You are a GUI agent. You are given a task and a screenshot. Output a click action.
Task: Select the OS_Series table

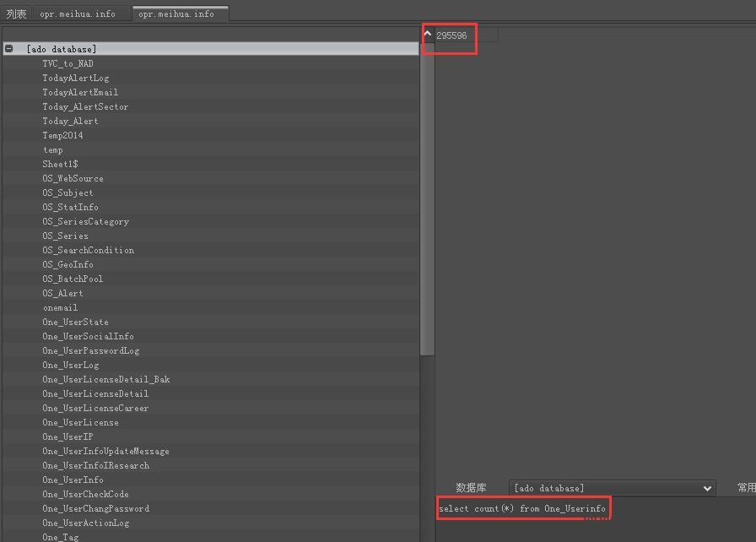point(65,236)
